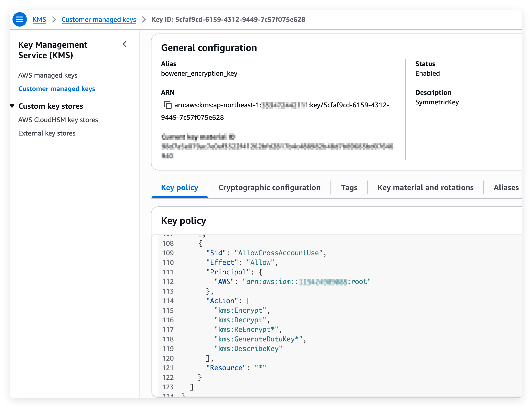Collapse the KMS sidebar with chevron
Image resolution: width=532 pixels, height=408 pixels.
pos(125,44)
